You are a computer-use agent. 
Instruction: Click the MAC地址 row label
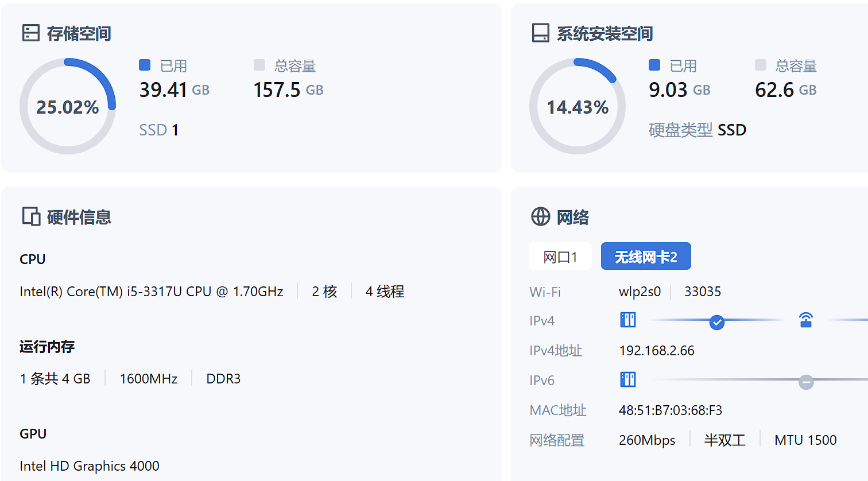click(558, 410)
